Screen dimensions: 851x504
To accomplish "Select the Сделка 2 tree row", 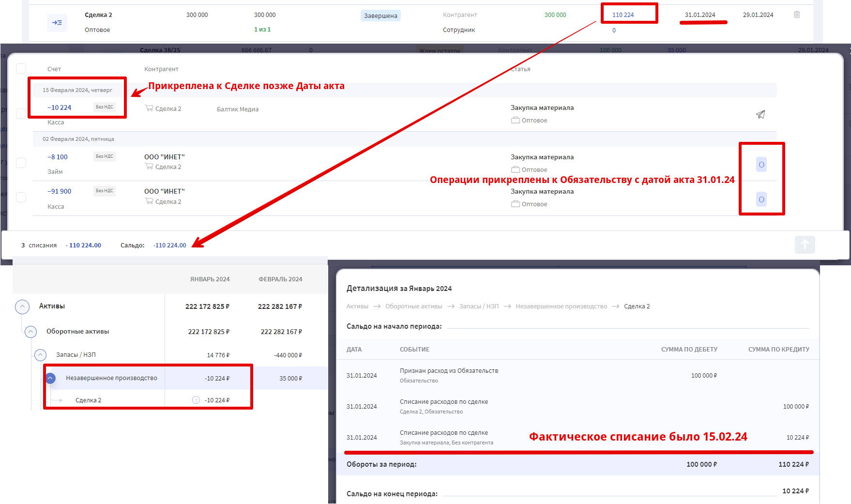I will (88, 400).
